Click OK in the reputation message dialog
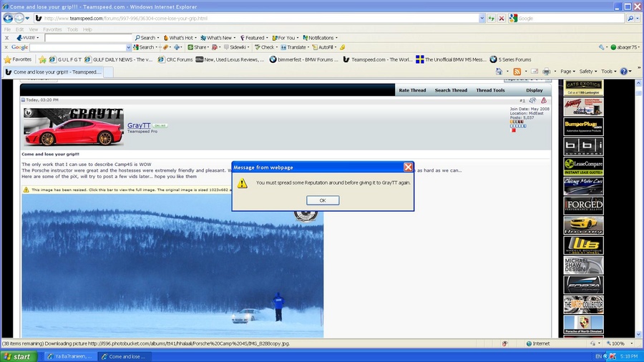This screenshot has width=644, height=362. pos(323,200)
